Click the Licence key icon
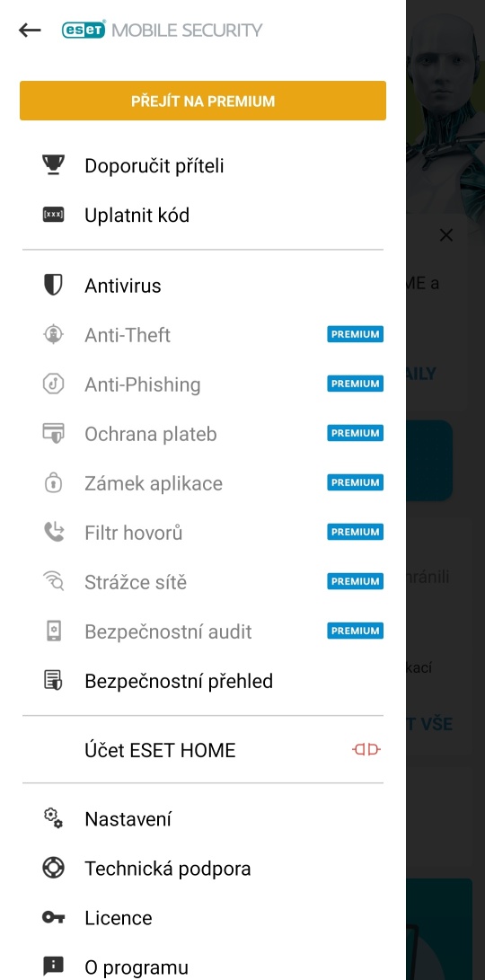Viewport: 485px width, 980px height. pos(53,917)
